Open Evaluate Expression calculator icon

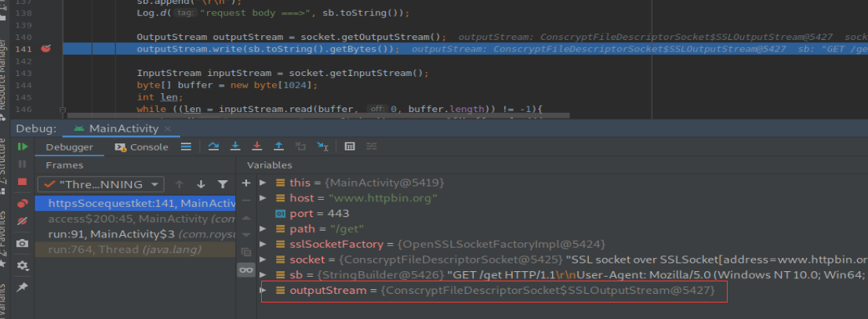pyautogui.click(x=350, y=147)
